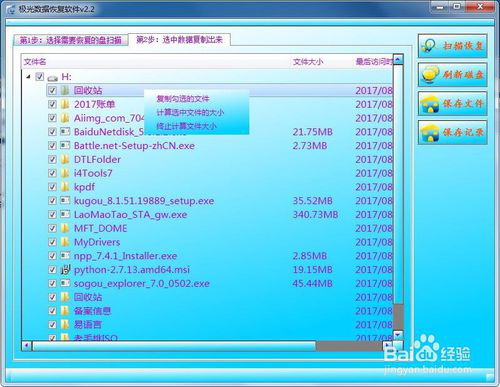Click the kpdf folder icon
Viewport: 500px width, 387px height.
(x=65, y=187)
